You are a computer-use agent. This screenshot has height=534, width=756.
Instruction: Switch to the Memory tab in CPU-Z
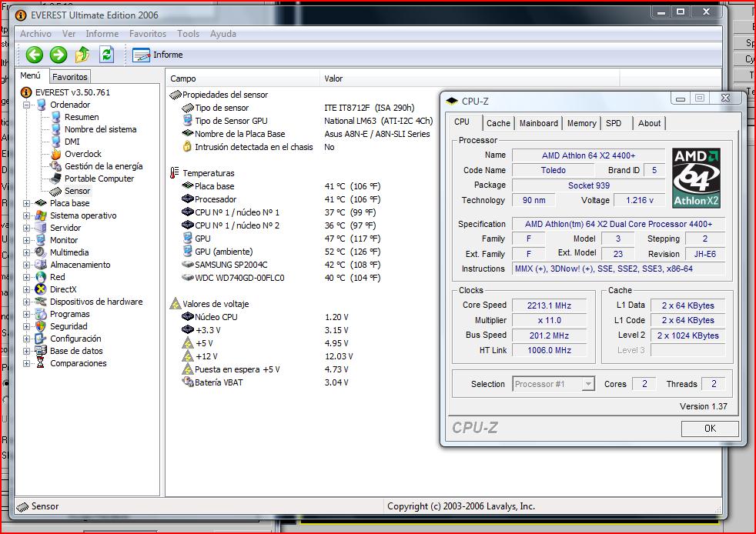(x=581, y=123)
